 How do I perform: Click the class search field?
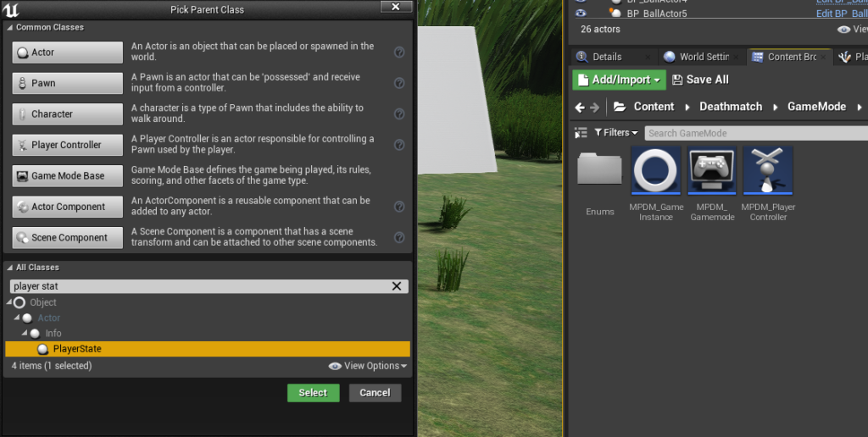pyautogui.click(x=199, y=286)
